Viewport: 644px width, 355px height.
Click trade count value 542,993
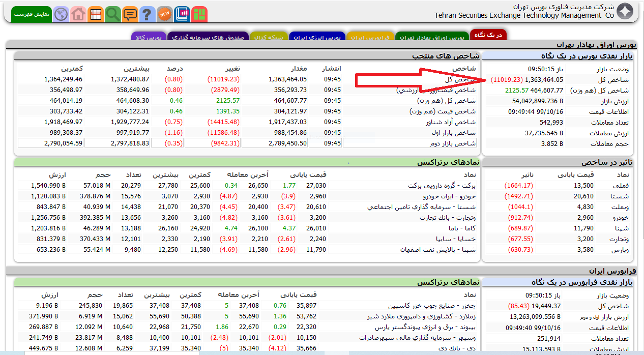[551, 122]
